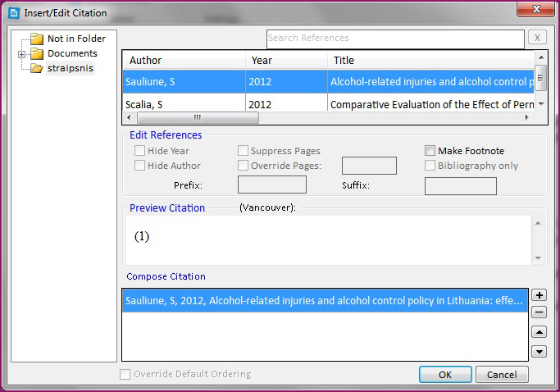Open the Documents folder icon
The image size is (560, 392).
pos(36,54)
